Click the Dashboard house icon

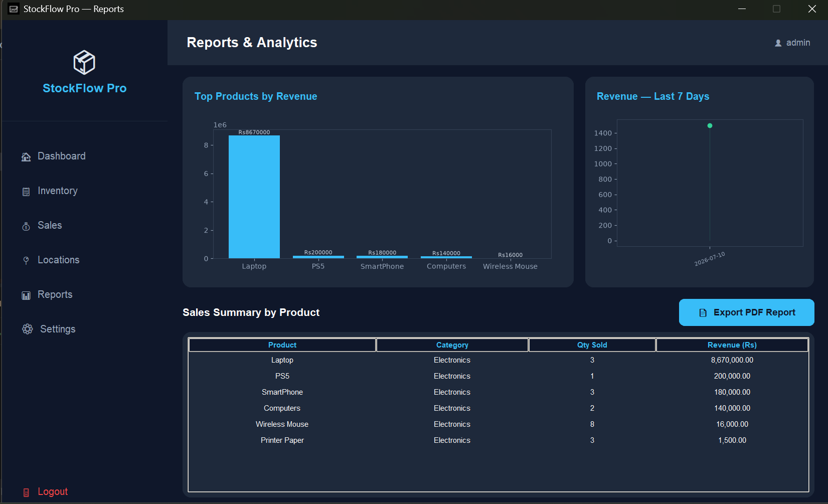click(x=26, y=157)
